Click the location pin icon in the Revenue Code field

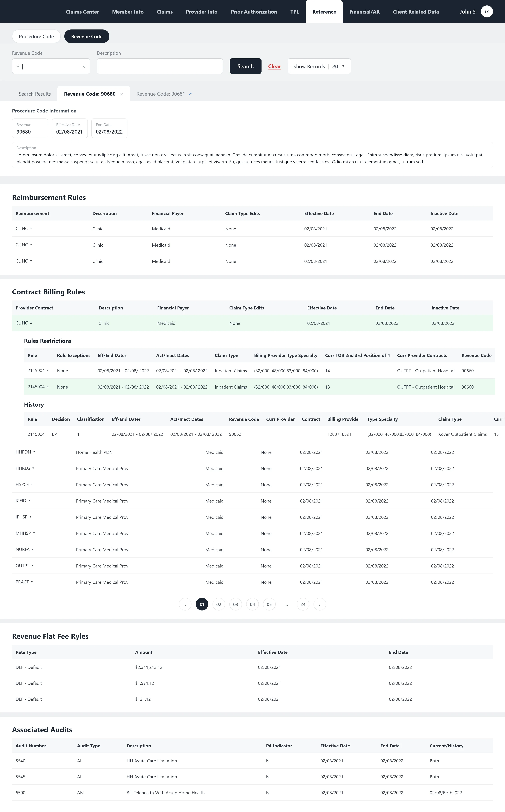18,66
